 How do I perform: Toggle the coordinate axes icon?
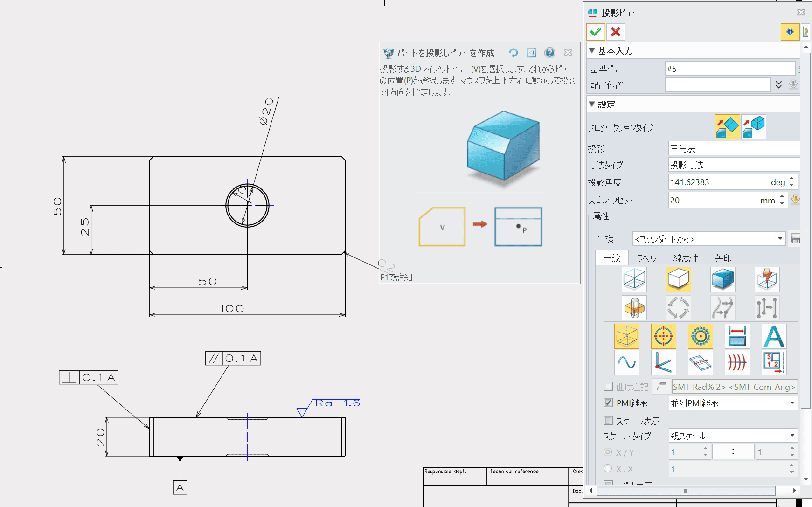pos(663,362)
